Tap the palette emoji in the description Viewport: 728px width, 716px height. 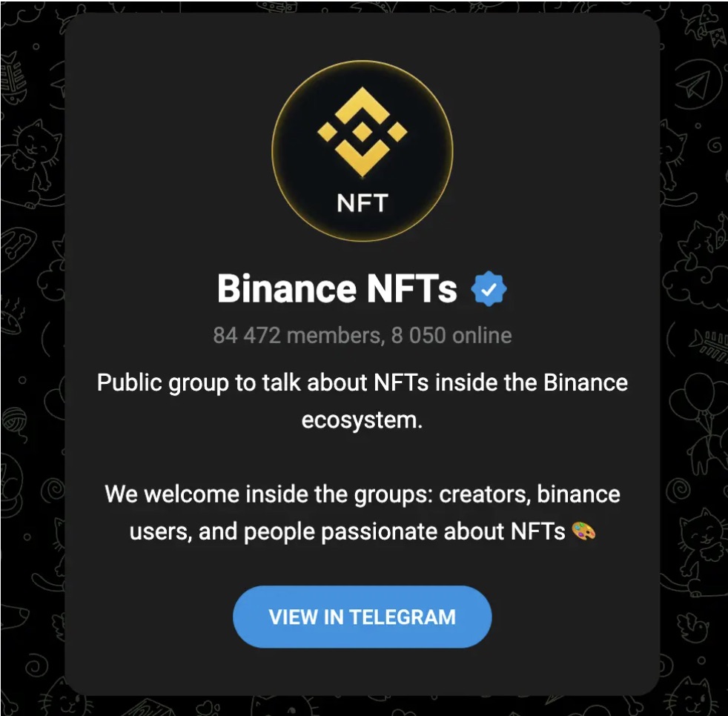(585, 531)
